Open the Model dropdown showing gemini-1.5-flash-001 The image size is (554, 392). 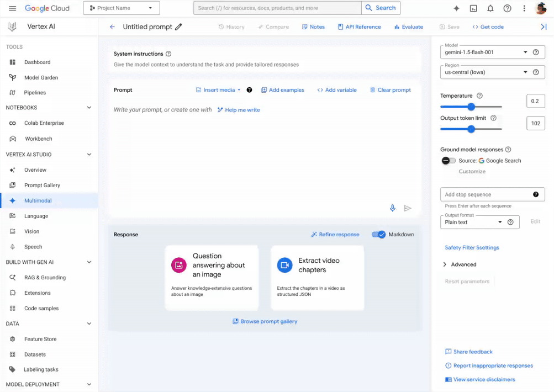coord(492,52)
